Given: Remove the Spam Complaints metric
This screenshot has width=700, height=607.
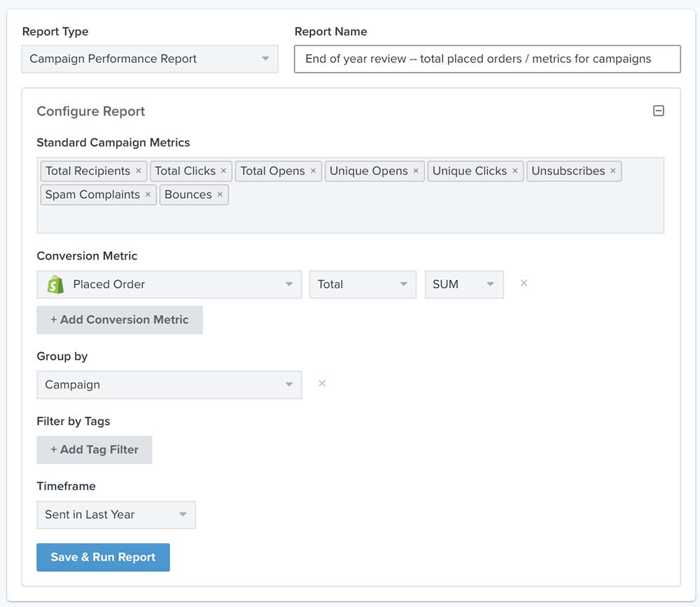Looking at the screenshot, I should point(148,195).
